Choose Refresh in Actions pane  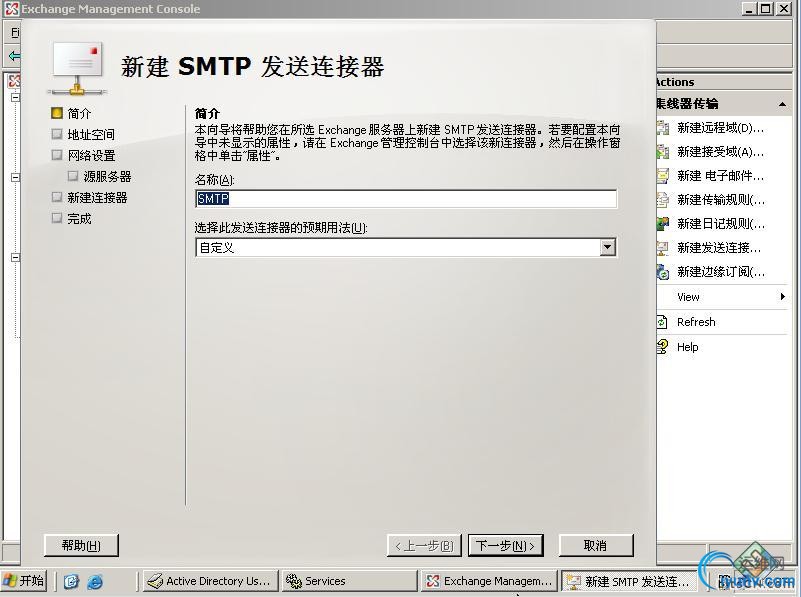(696, 322)
